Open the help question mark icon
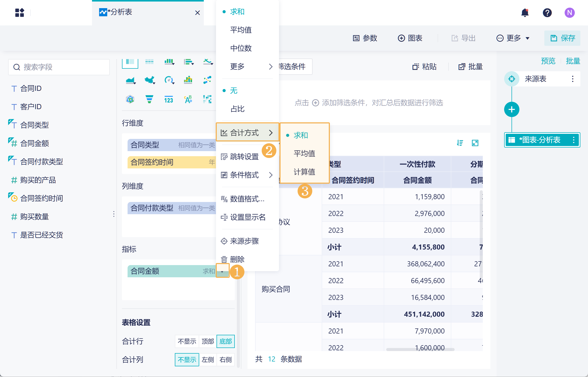Image resolution: width=588 pixels, height=377 pixels. coord(547,12)
